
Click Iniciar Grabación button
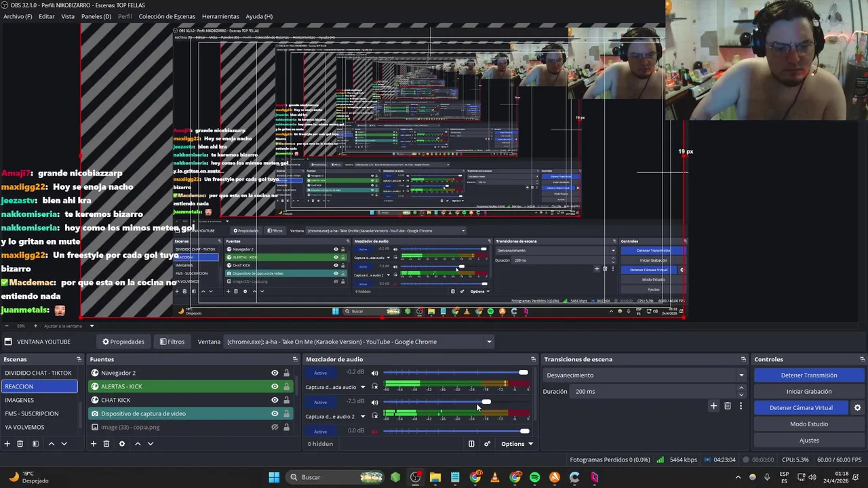click(x=809, y=391)
